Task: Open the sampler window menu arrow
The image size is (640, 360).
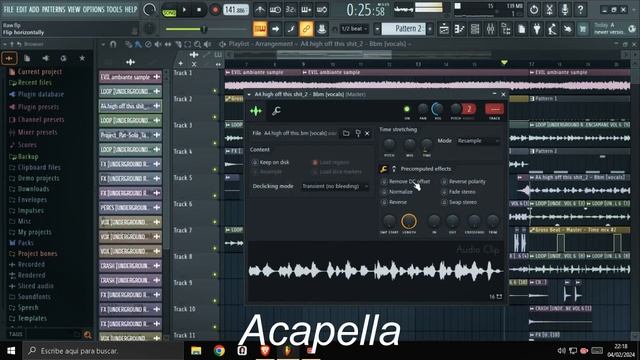Action: (x=249, y=94)
